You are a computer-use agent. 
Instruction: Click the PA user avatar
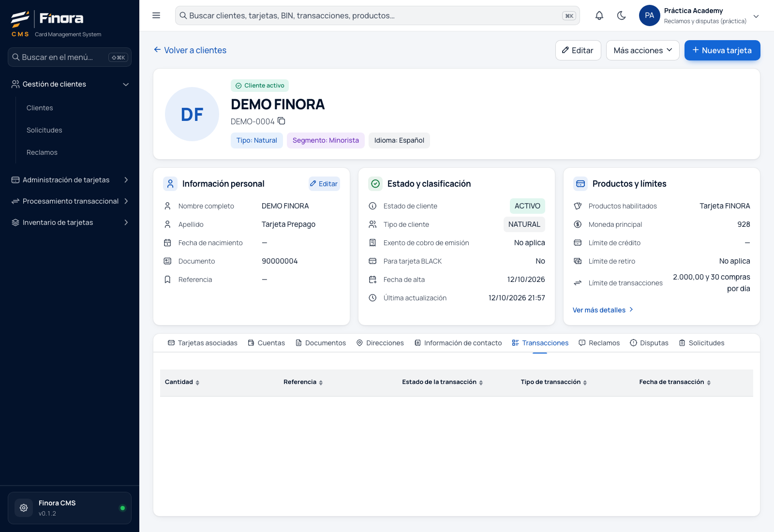click(650, 15)
